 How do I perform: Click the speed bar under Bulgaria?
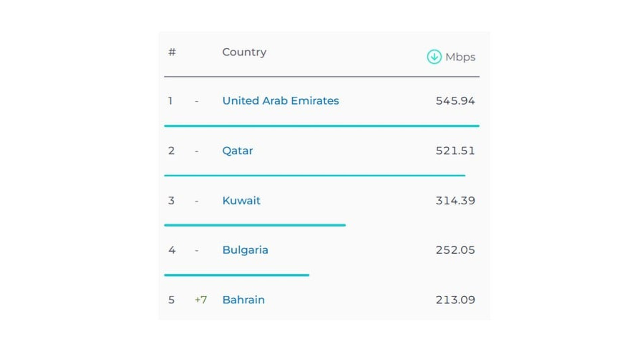(237, 275)
